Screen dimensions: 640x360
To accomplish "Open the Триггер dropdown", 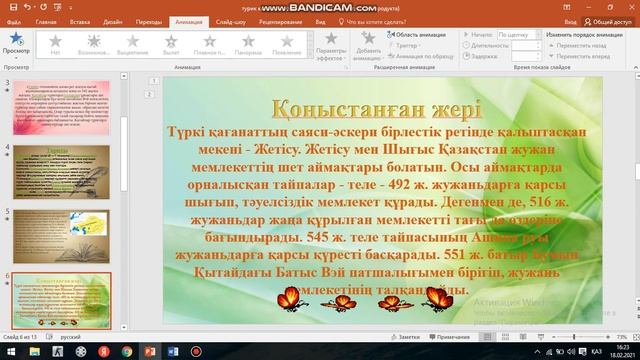I will 404,45.
